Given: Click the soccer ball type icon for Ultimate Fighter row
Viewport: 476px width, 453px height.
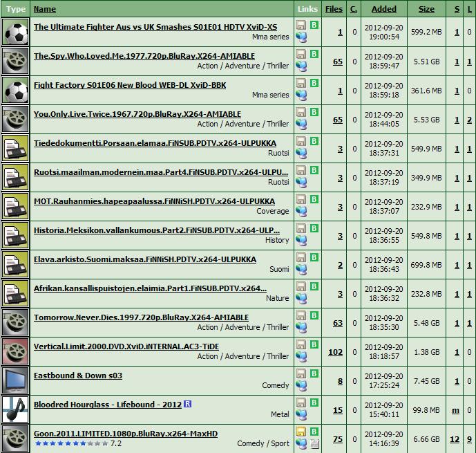Looking at the screenshot, I should coord(15,32).
